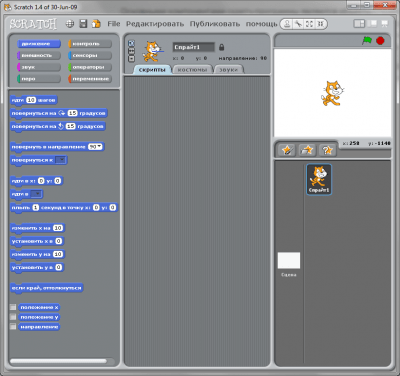Screen dimensions: 400x376
Task: Open dropdown in 'повернуться к' block
Action: coord(60,160)
